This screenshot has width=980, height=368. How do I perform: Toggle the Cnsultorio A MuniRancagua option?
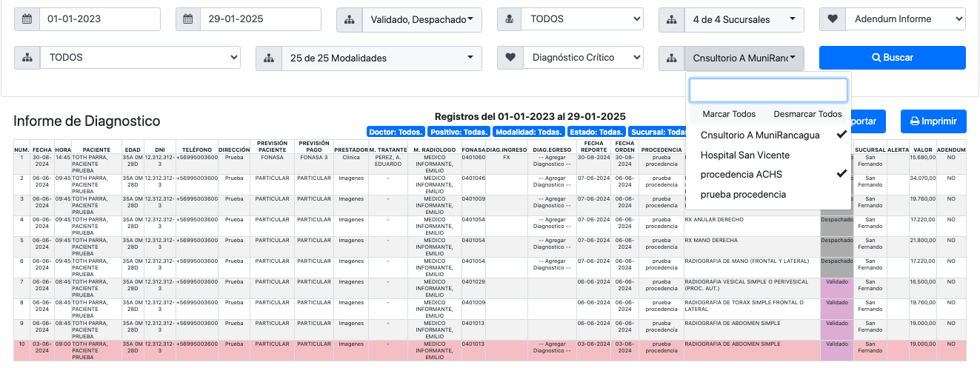point(768,135)
